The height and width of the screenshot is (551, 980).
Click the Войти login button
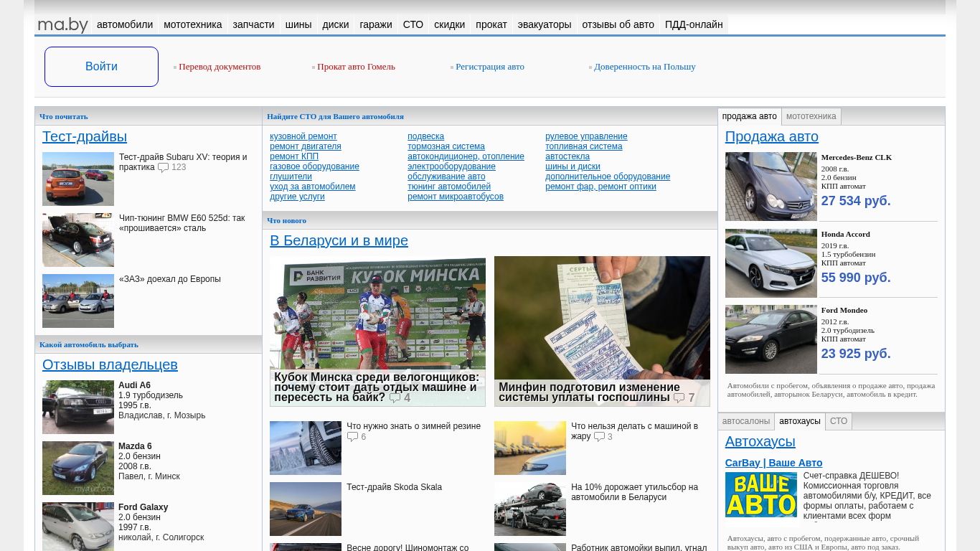101,67
